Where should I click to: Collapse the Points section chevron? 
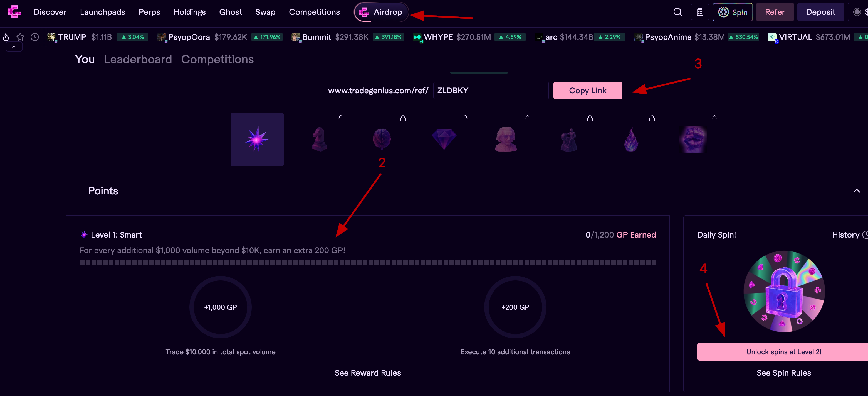(857, 191)
